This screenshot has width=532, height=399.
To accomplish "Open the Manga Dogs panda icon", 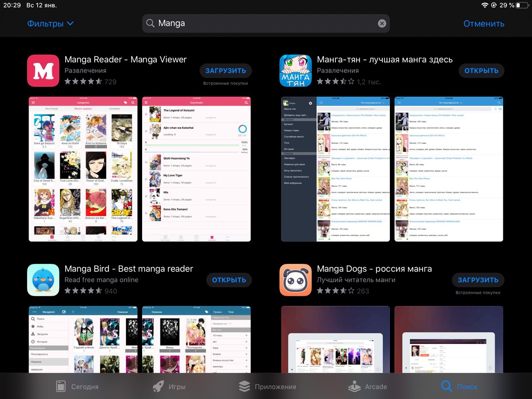I will tap(296, 280).
